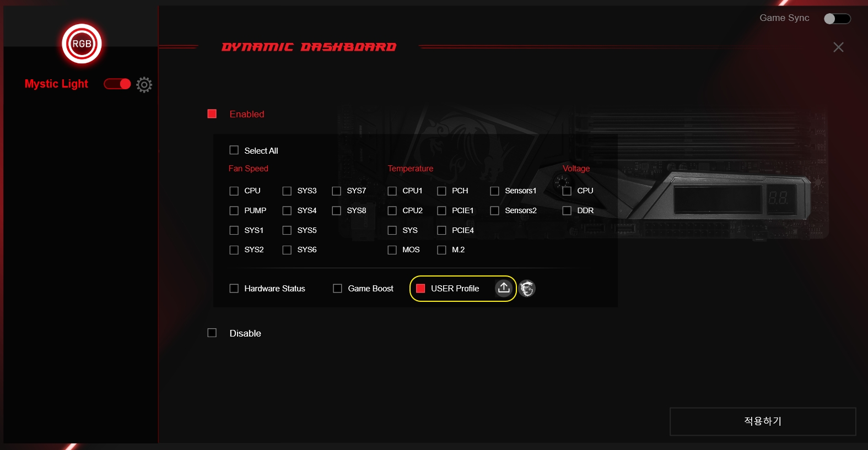This screenshot has height=450, width=868.
Task: Click the 적용하기 apply button
Action: 763,421
